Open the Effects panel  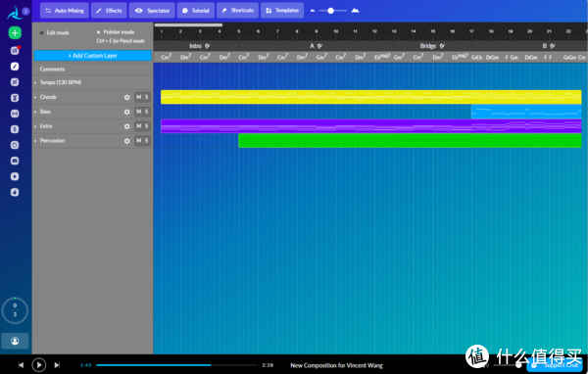(x=109, y=11)
